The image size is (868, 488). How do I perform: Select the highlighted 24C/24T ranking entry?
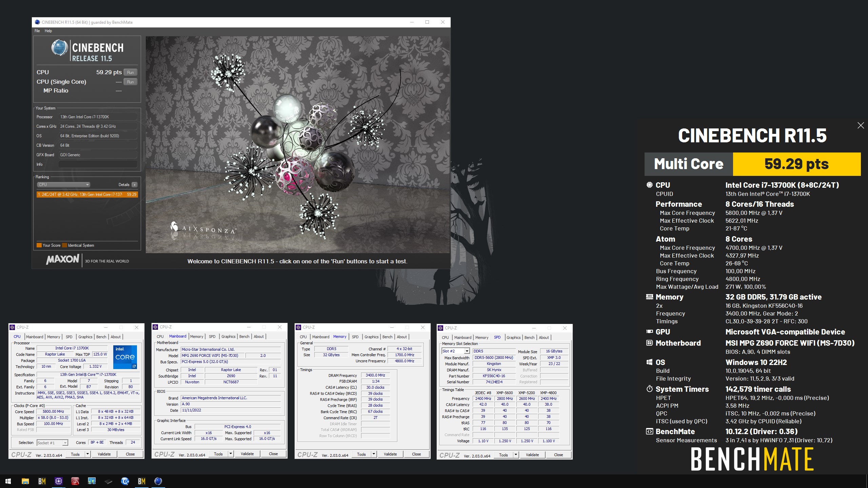coord(87,195)
